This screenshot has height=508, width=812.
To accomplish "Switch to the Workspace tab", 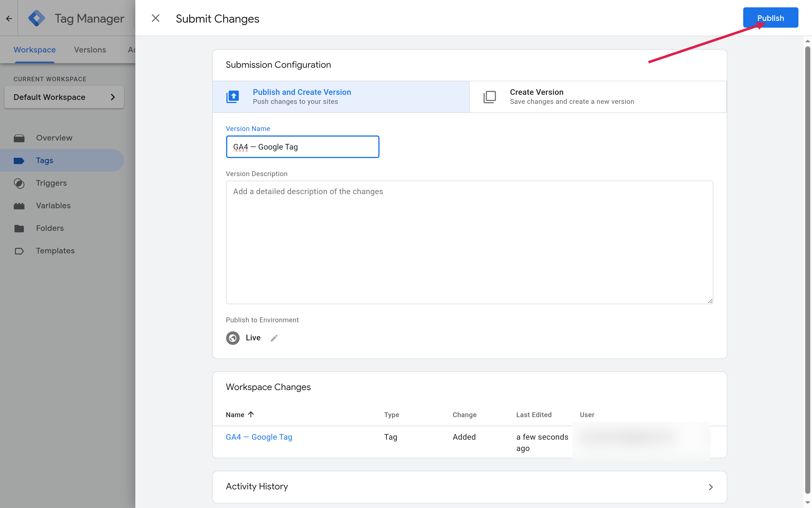I will (x=35, y=50).
